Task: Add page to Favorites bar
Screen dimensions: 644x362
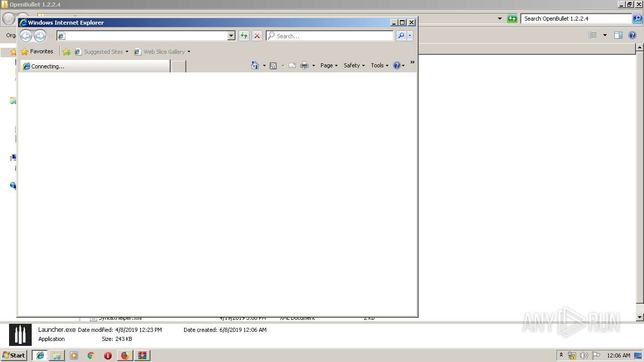Action: click(x=66, y=51)
